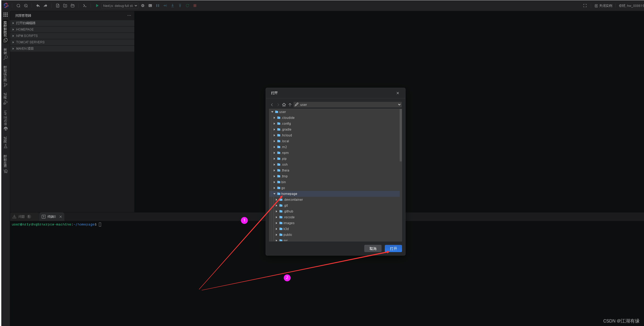Collapse the homepage folder in tree
This screenshot has height=326, width=644.
point(274,194)
